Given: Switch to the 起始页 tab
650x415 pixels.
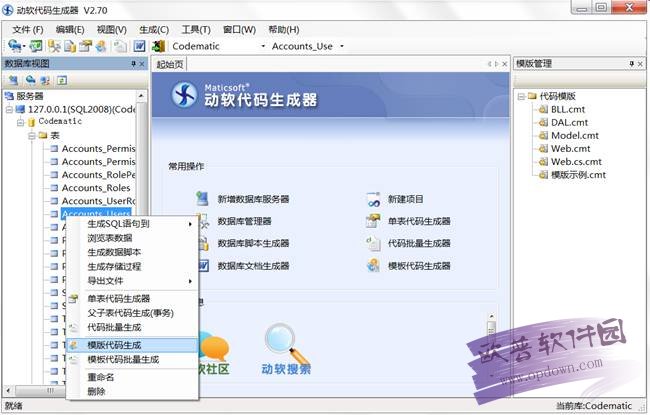Looking at the screenshot, I should click(170, 64).
